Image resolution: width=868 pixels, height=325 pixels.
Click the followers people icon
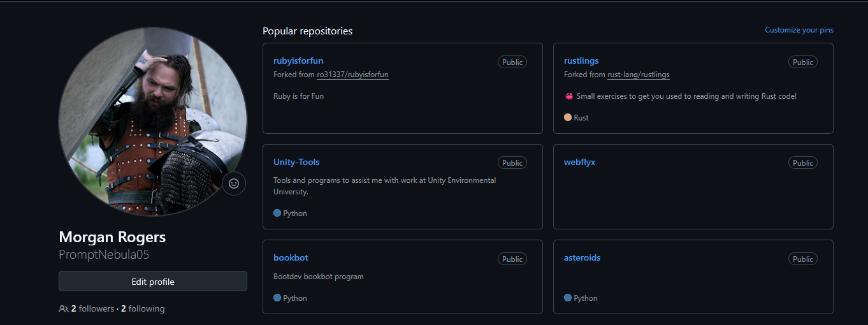click(63, 309)
